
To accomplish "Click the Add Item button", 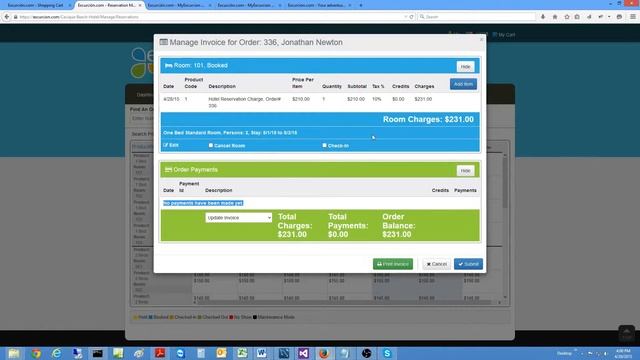I will (463, 84).
